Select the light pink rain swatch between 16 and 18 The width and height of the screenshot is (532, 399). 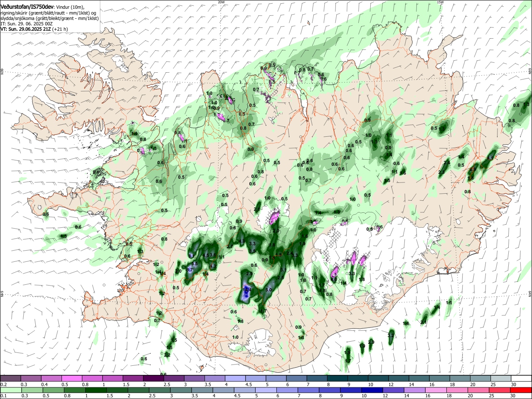coord(436,390)
